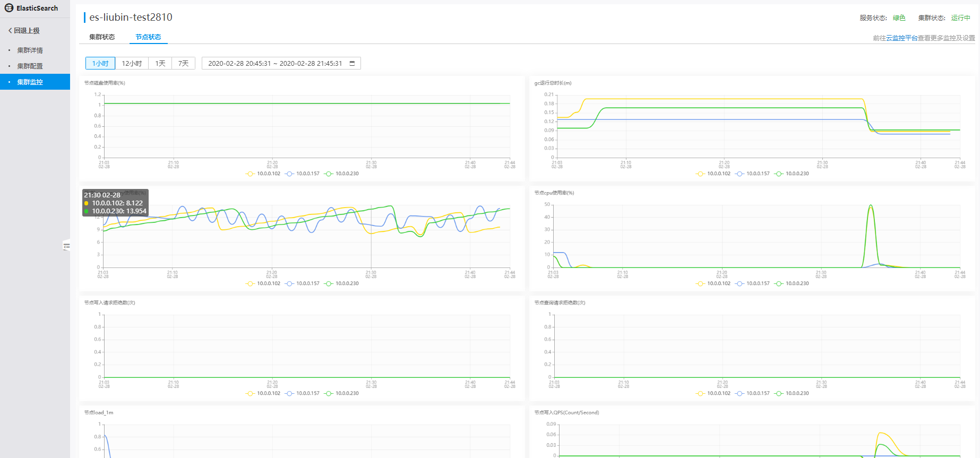Image resolution: width=980 pixels, height=458 pixels.
Task: Toggle 10.0.0.102 in 节点磁盘使用率 legend
Action: (263, 174)
